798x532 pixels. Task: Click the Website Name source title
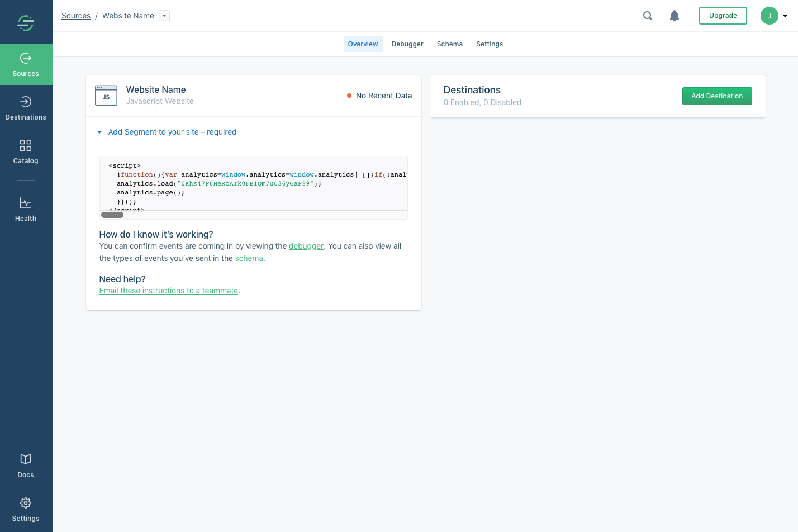(156, 89)
